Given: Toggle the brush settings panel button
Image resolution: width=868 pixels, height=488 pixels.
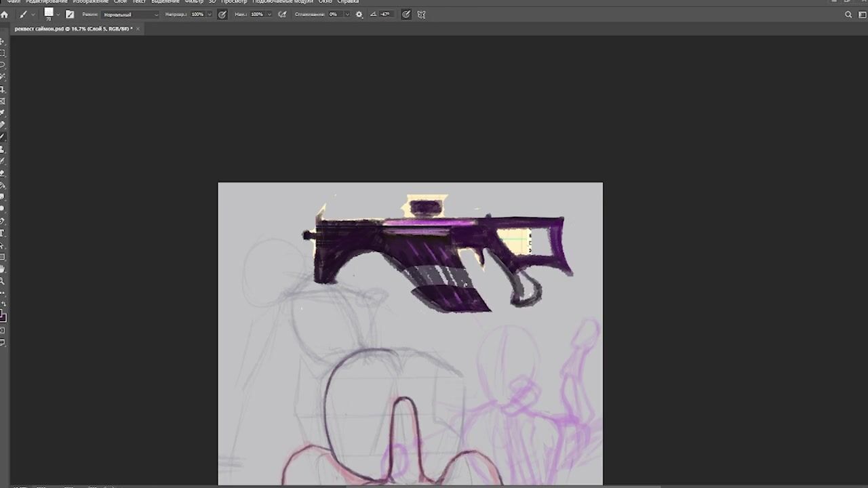Looking at the screenshot, I should point(70,14).
